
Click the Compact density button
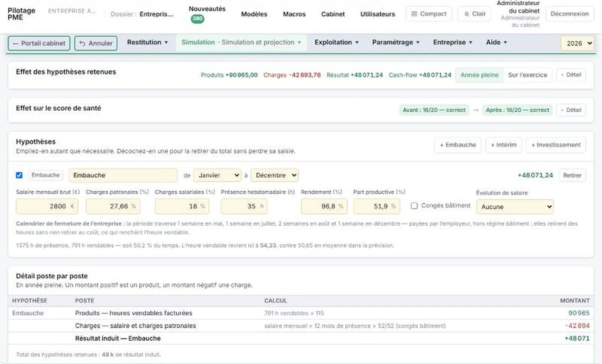(428, 14)
